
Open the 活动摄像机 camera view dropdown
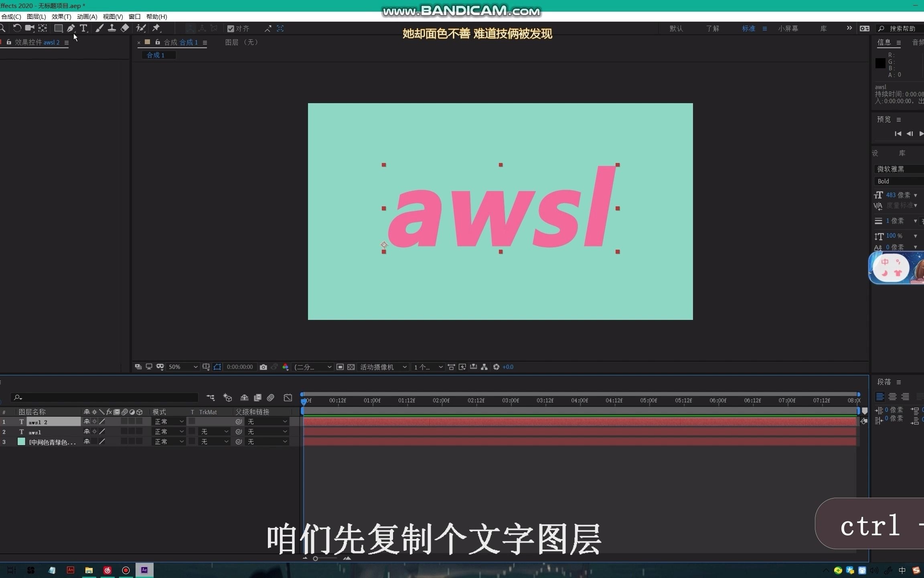tap(383, 367)
